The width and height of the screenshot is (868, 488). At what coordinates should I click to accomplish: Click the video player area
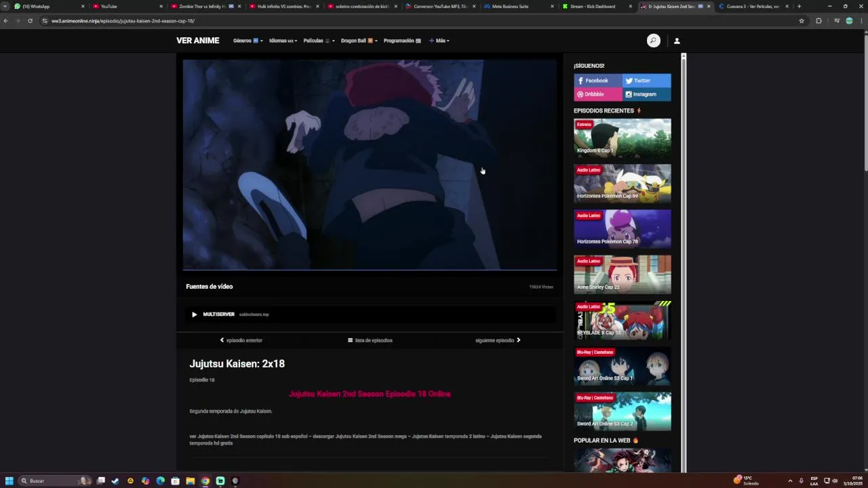click(370, 165)
